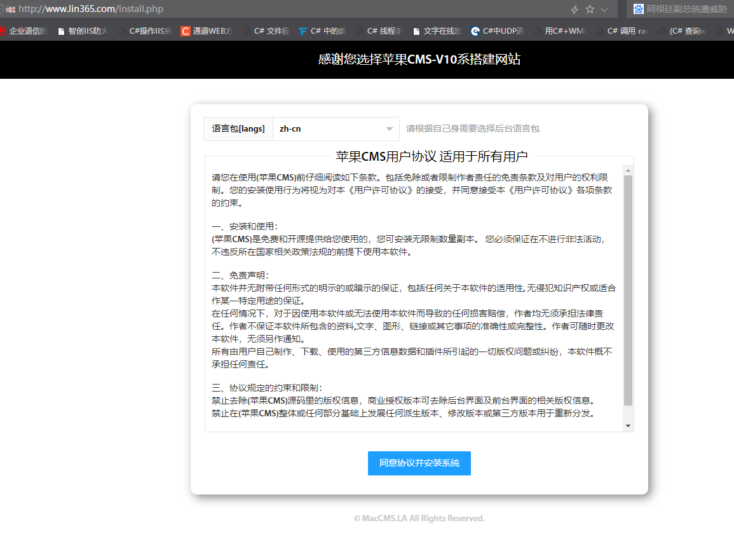734x560 pixels.
Task: Open the C#中UDP通 bookmark
Action: (x=498, y=31)
